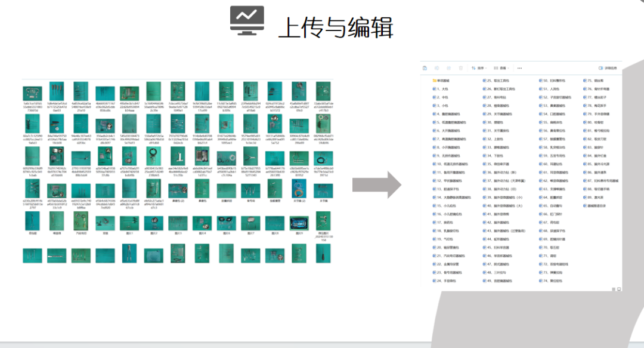Switch to details list view icon at bottom-right
Image resolution: width=644 pixels, height=348 pixels.
pyautogui.click(x=614, y=289)
